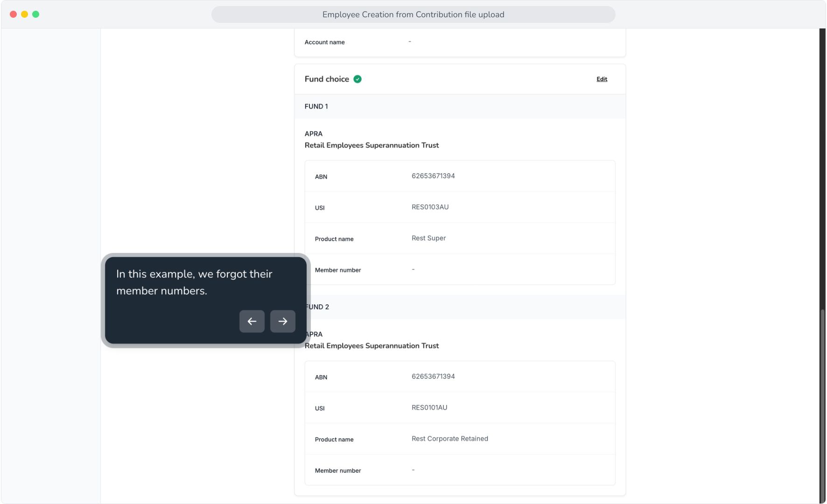Click the USI value RES0101AU
This screenshot has width=827, height=504.
tap(429, 407)
